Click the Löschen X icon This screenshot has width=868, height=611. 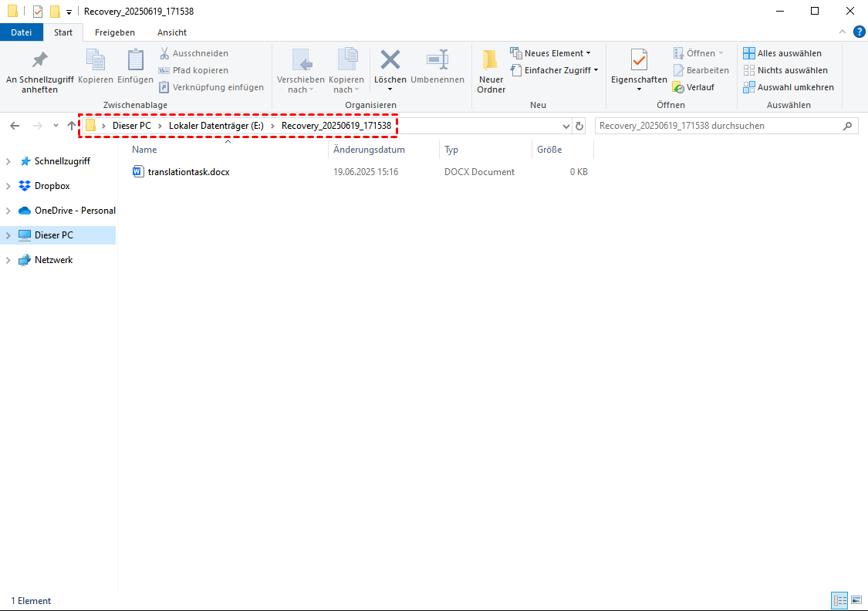pos(390,59)
